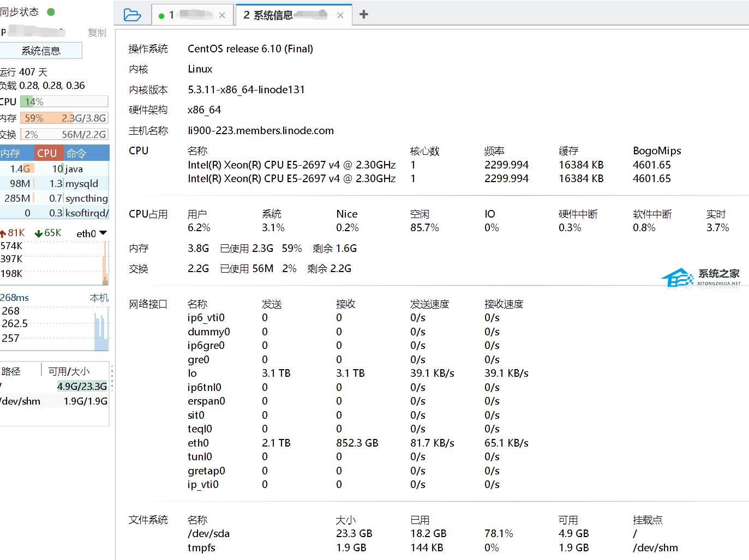Screen dimensions: 749x560
Task: Click the 内存 59% usage bar
Action: click(x=64, y=118)
